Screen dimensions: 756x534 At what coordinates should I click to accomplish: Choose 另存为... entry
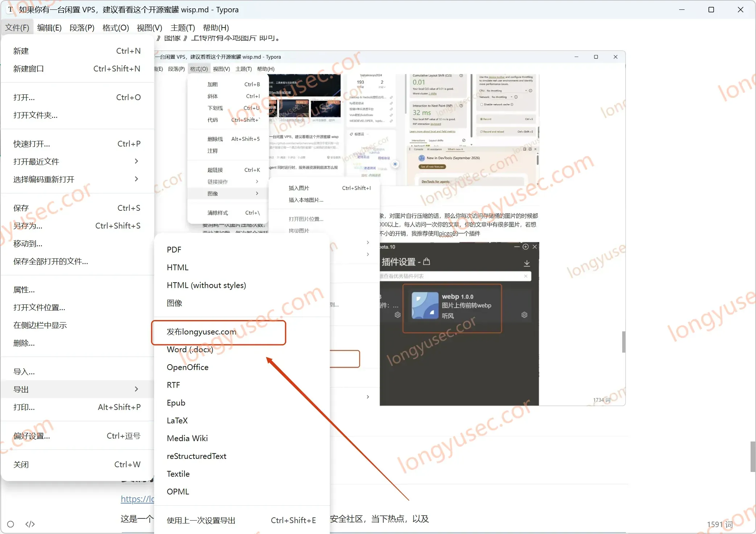[77, 226]
